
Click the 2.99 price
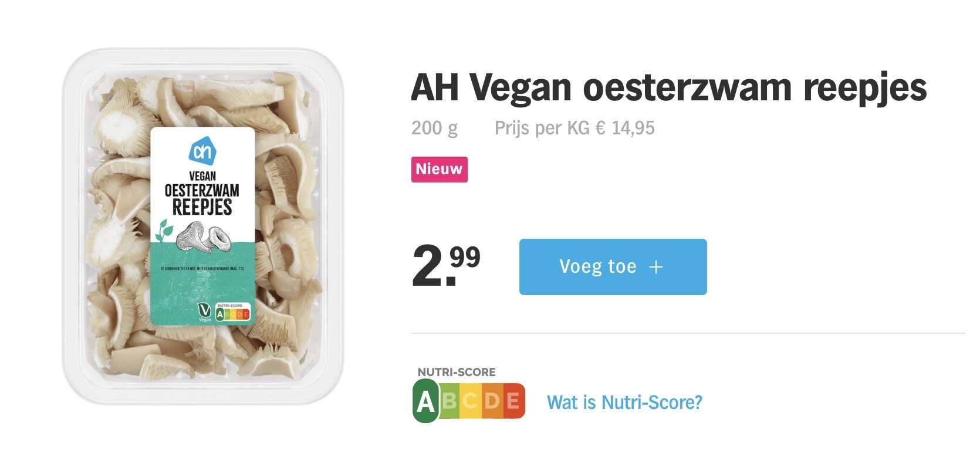446,266
